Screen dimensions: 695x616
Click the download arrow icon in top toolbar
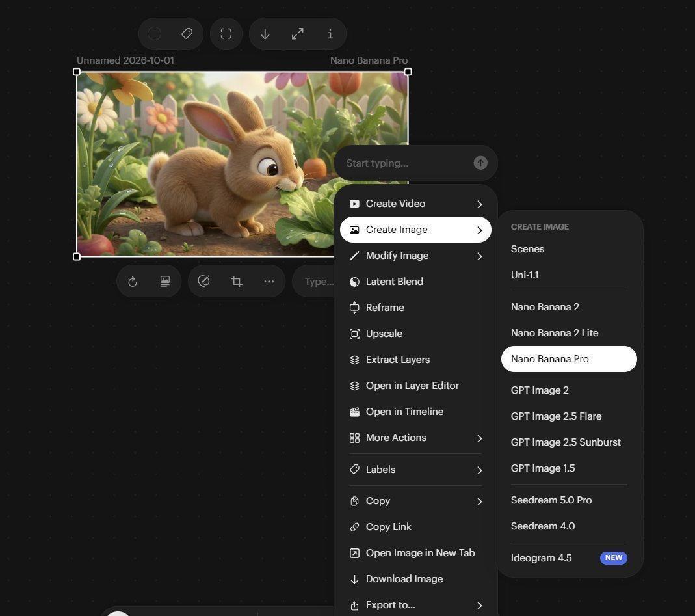pyautogui.click(x=265, y=34)
